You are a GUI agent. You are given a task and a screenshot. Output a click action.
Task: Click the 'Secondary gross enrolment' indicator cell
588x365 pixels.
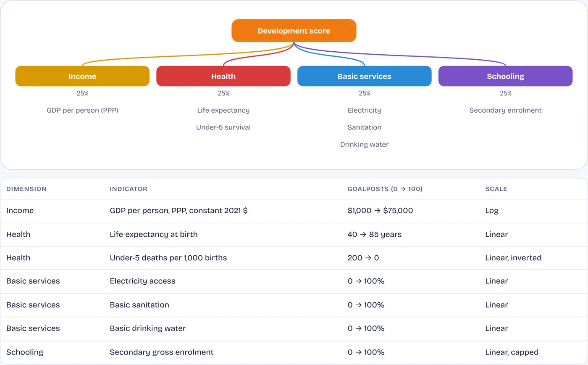tap(162, 352)
